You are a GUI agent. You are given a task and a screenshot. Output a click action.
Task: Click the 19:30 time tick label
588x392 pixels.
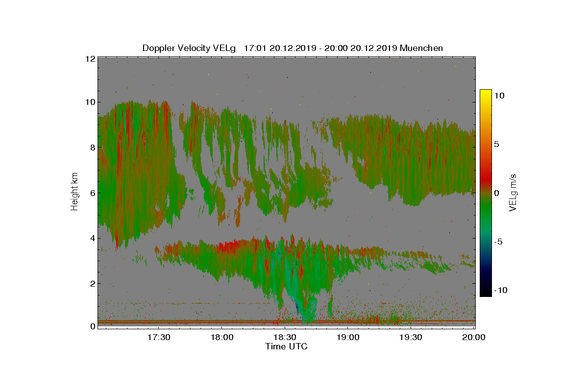[x=411, y=337]
